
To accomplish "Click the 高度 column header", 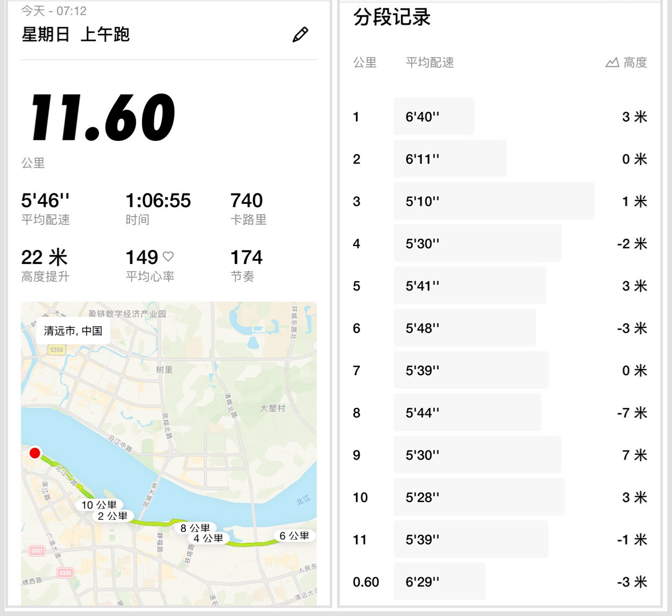I will pos(634,63).
